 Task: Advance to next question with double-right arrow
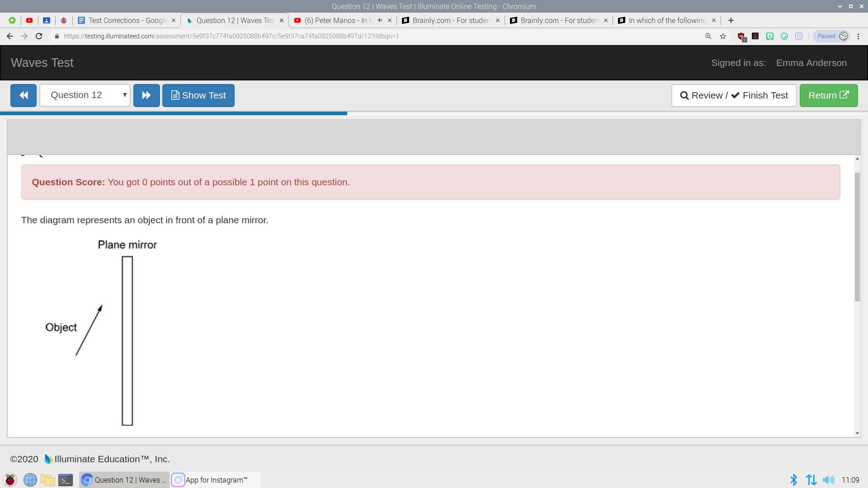pos(146,95)
